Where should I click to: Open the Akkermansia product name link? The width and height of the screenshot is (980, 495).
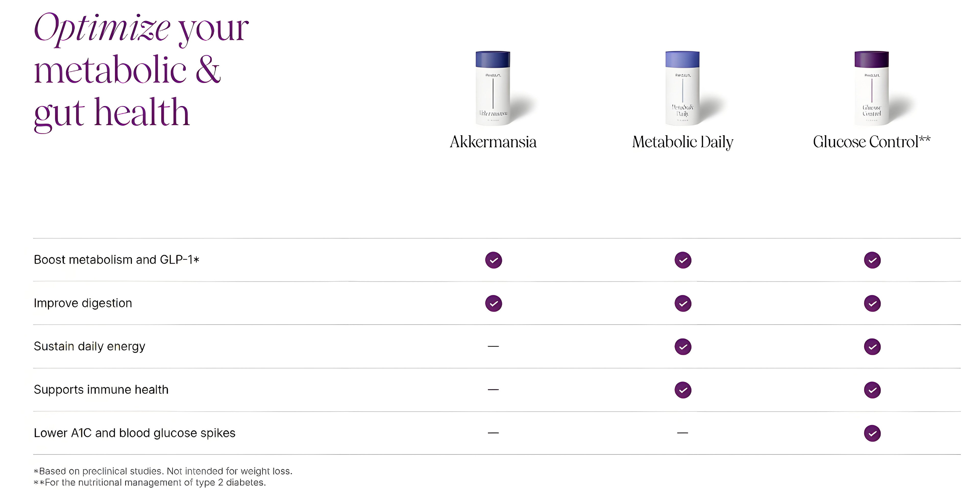tap(493, 142)
